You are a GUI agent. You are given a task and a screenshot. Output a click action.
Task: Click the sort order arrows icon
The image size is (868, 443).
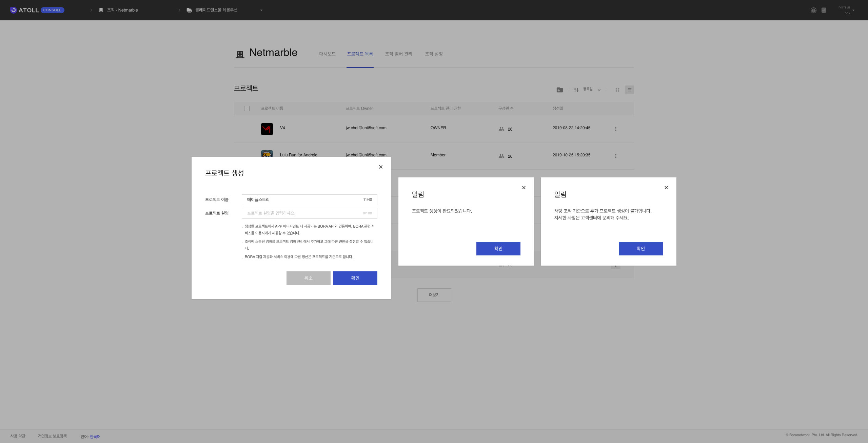[x=576, y=90]
